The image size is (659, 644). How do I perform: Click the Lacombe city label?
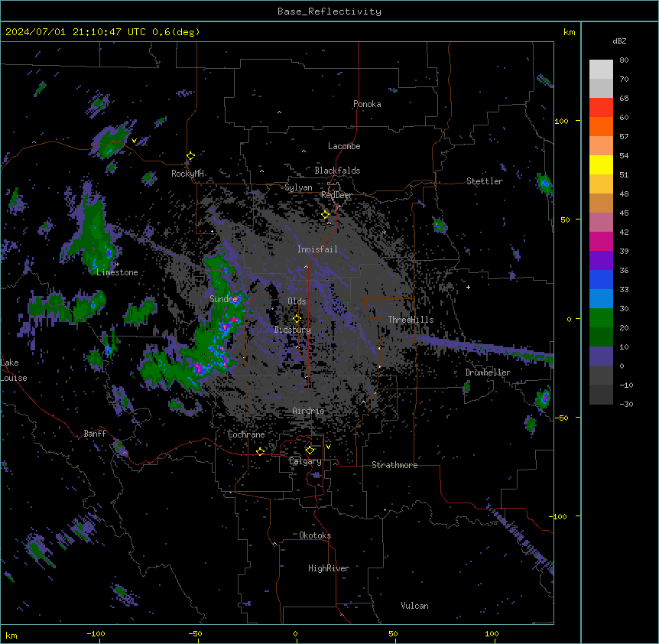point(344,146)
